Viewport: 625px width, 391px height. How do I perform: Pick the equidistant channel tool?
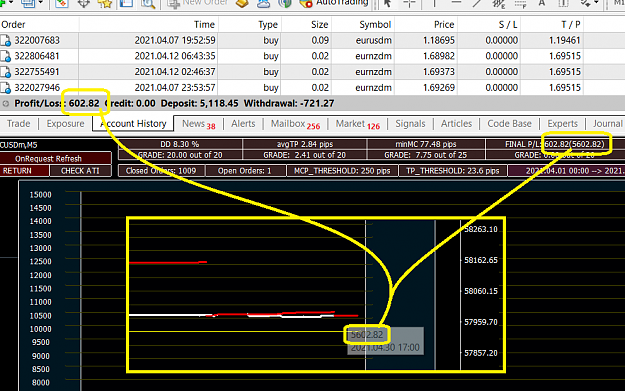498,3
